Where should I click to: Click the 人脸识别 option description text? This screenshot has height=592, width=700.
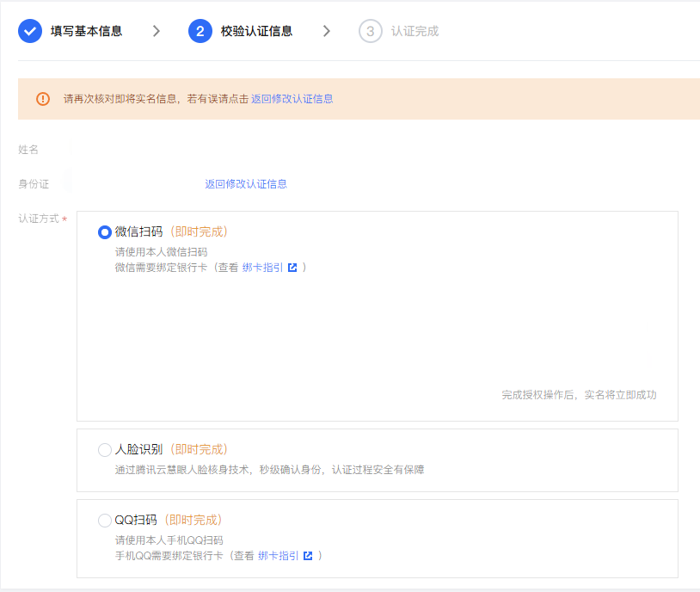click(x=269, y=470)
